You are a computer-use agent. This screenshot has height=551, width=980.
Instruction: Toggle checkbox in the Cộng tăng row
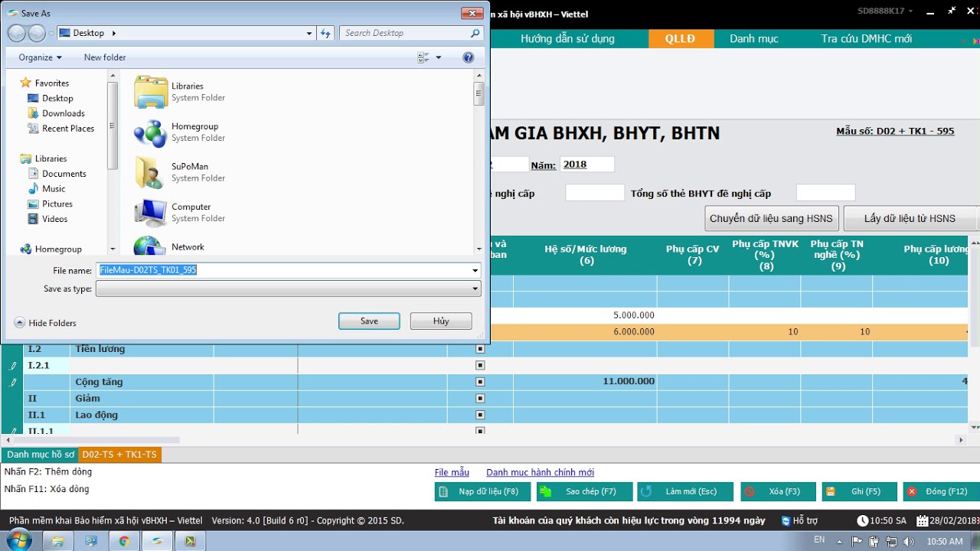pyautogui.click(x=480, y=382)
